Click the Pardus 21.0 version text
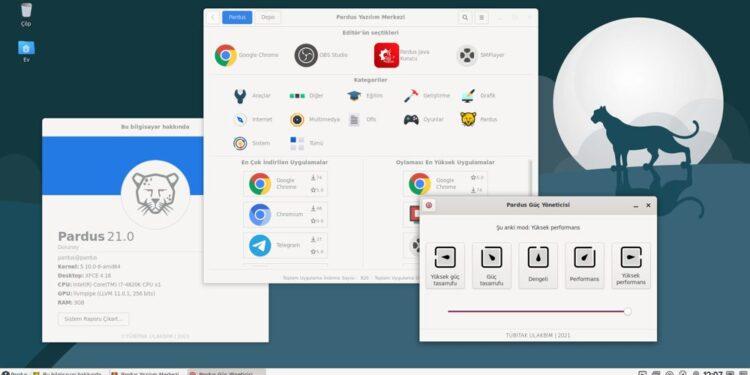This screenshot has width=750, height=375. 96,236
